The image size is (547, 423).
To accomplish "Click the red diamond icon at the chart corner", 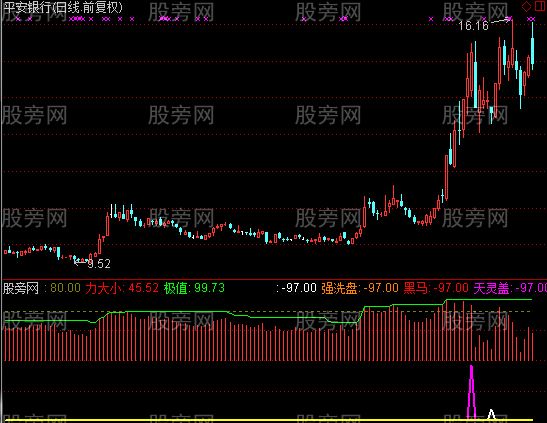I will [x=526, y=6].
